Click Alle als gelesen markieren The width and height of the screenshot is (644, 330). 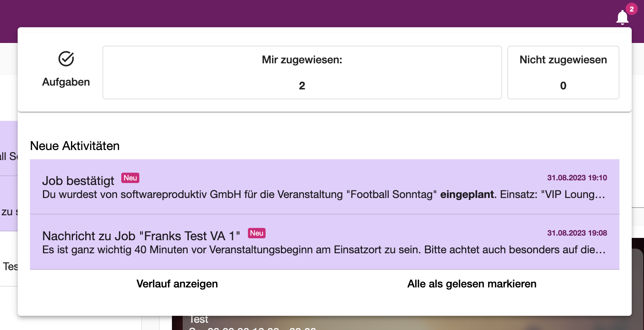[x=472, y=284]
